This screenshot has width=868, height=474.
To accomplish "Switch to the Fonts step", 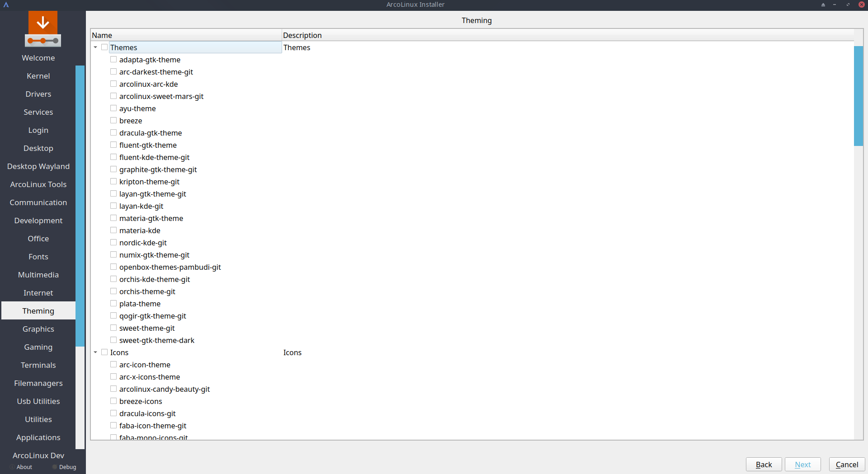I will click(x=38, y=257).
